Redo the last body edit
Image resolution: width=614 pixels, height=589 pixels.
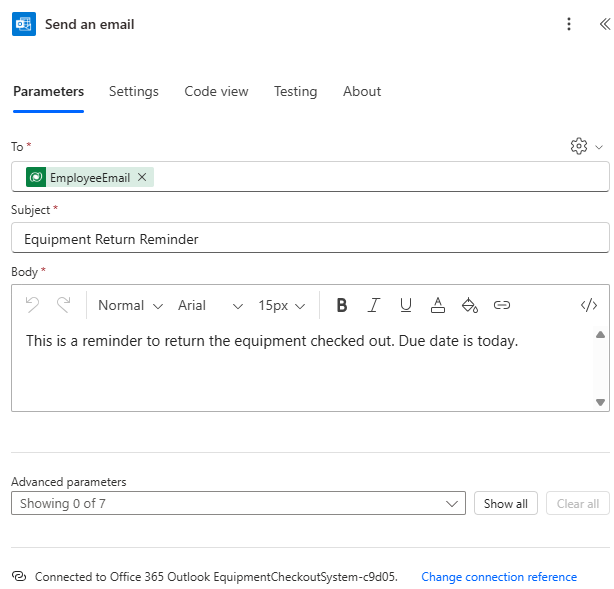click(63, 305)
